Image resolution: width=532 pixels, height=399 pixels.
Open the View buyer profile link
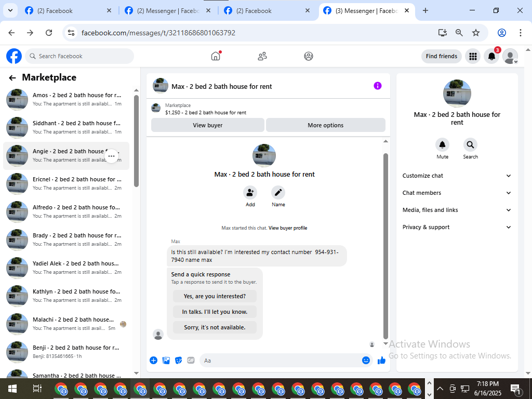point(288,228)
